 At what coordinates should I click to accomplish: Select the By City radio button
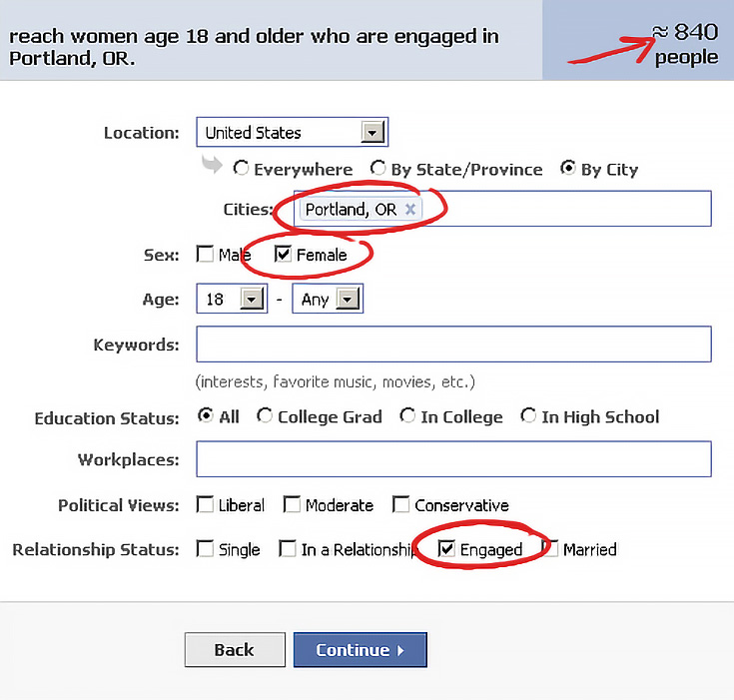click(x=568, y=168)
